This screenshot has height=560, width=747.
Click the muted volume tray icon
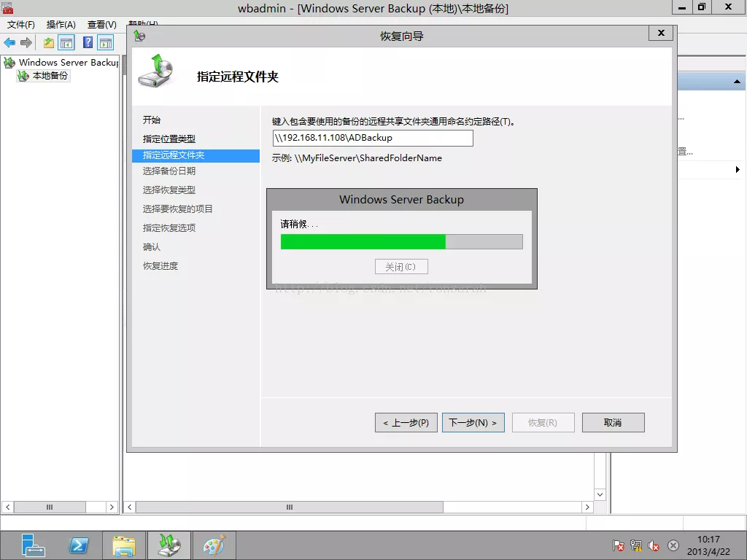[654, 545]
